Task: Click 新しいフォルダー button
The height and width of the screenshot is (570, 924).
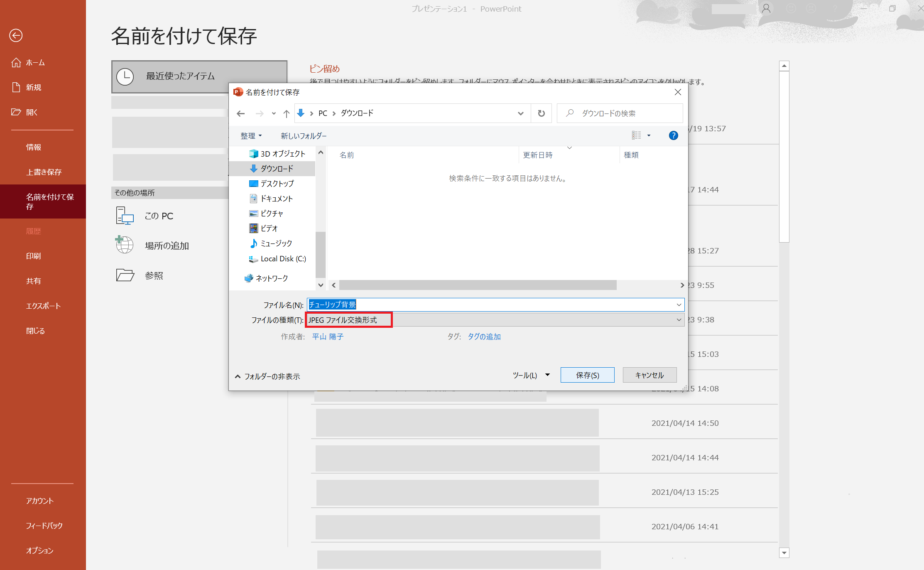Action: tap(304, 136)
